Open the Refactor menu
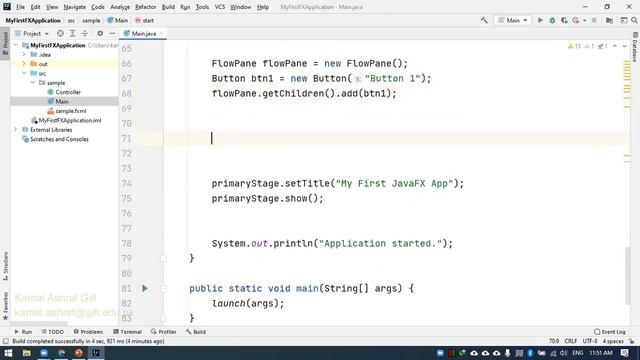Viewport: 640px width, 360px height. 146,7
